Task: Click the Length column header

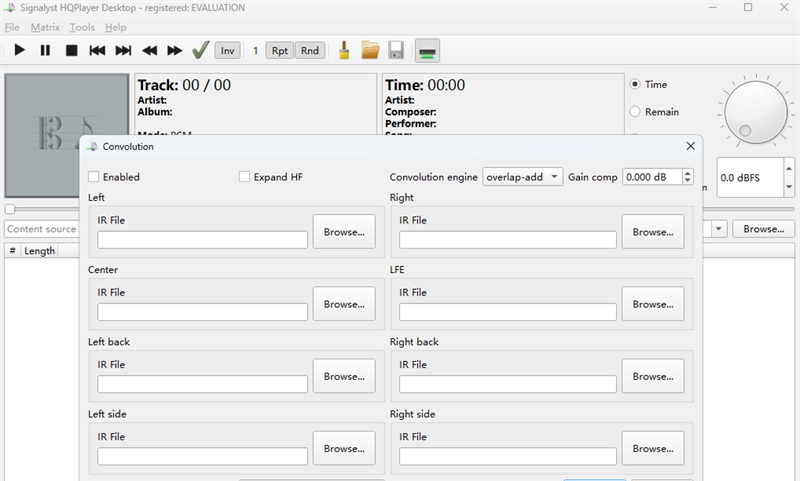Action: pyautogui.click(x=39, y=250)
